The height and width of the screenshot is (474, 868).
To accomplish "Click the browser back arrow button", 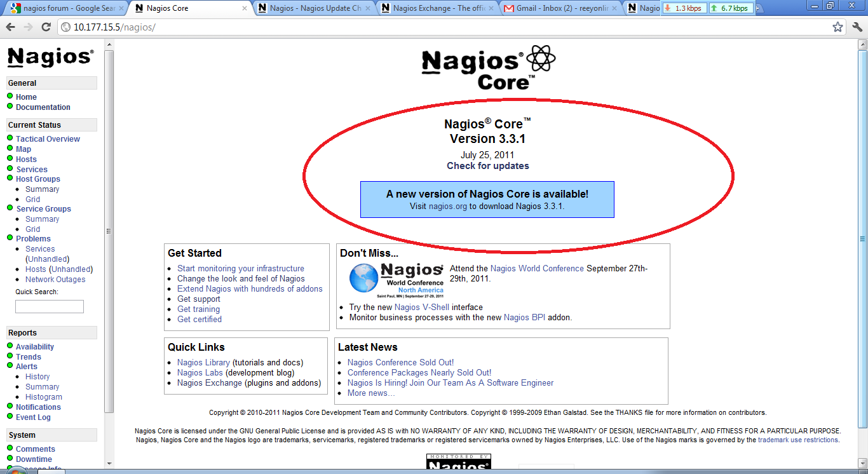I will [x=10, y=27].
